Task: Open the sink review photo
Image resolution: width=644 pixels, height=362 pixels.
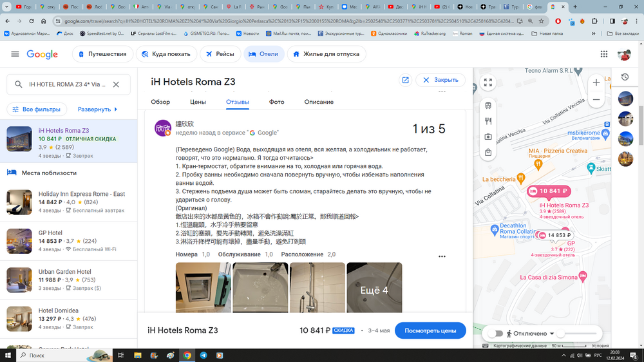Action: [x=260, y=288]
